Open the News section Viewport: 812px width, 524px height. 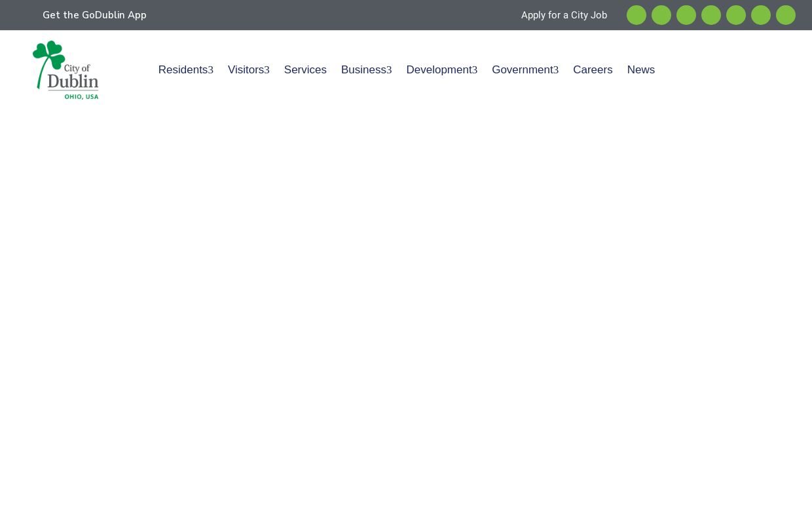pyautogui.click(x=640, y=70)
